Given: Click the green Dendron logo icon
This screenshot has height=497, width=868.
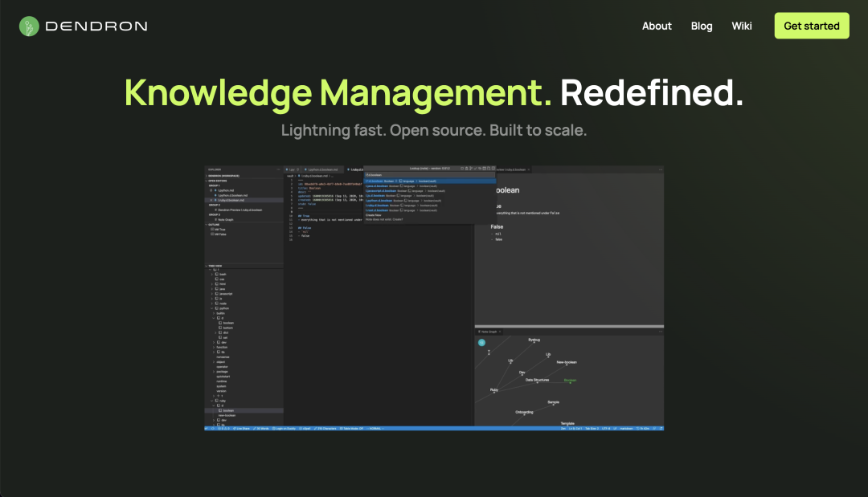Looking at the screenshot, I should pos(29,26).
